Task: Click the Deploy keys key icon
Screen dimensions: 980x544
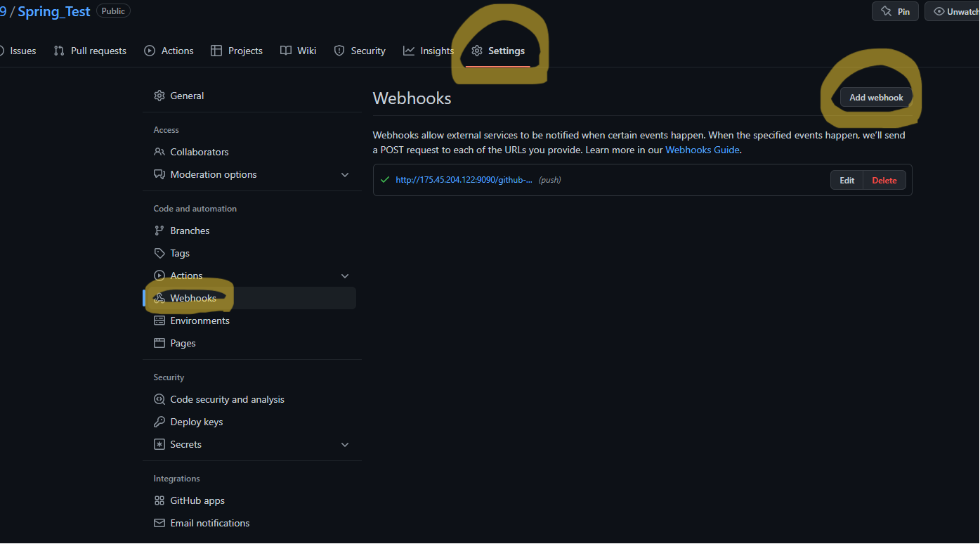Action: [159, 422]
